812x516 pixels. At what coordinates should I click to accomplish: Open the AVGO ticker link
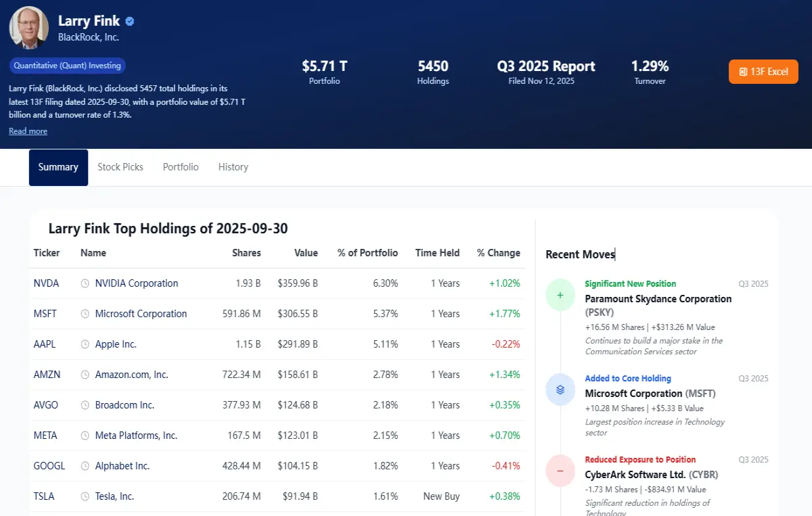[46, 405]
